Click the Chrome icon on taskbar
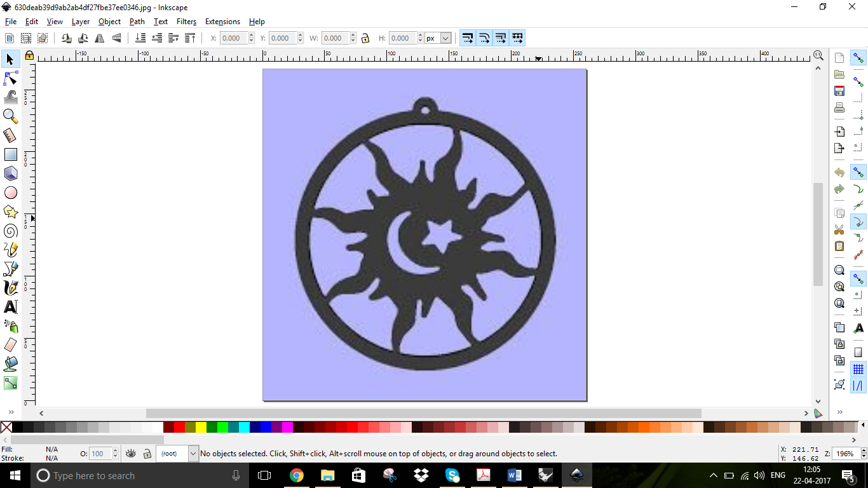 296,475
